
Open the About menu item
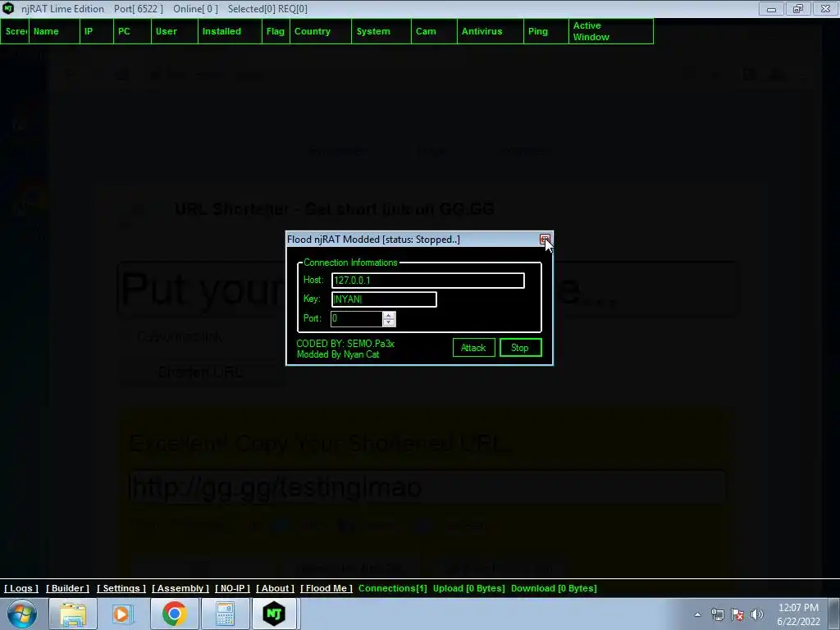(276, 588)
